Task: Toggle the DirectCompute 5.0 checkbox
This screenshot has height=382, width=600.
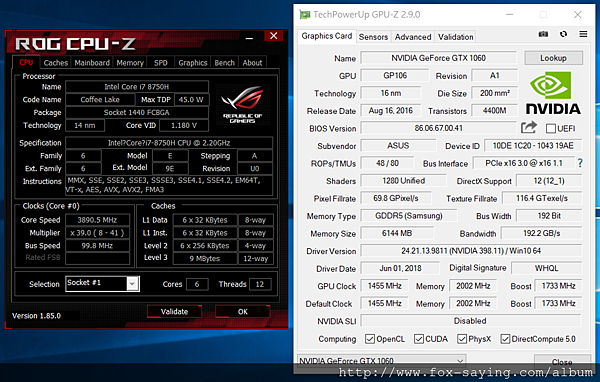Action: (505, 339)
